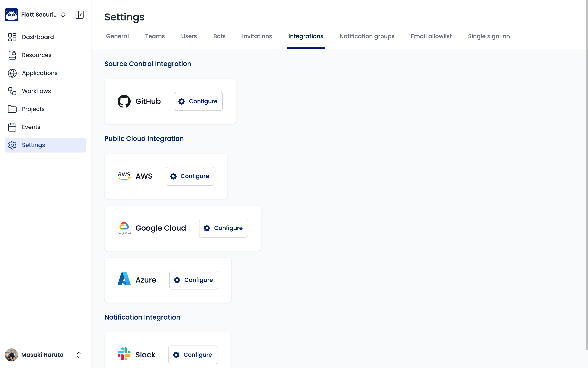Click the Events calendar icon
This screenshot has width=588, height=368.
click(12, 127)
